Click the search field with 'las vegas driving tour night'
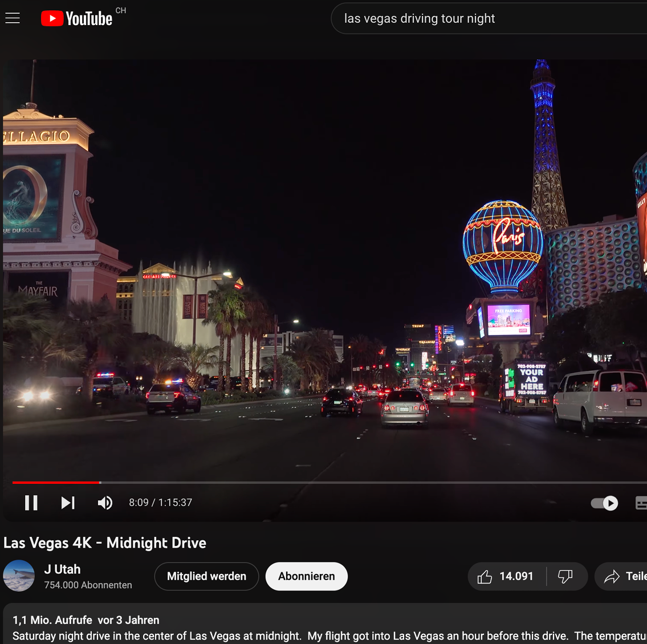The width and height of the screenshot is (647, 644). 489,19
